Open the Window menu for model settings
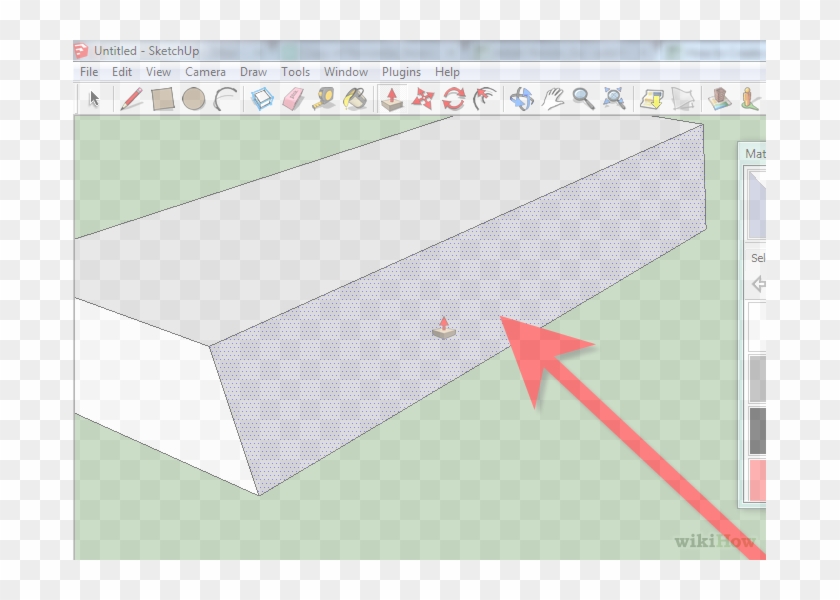Image resolution: width=840 pixels, height=600 pixels. [x=346, y=72]
